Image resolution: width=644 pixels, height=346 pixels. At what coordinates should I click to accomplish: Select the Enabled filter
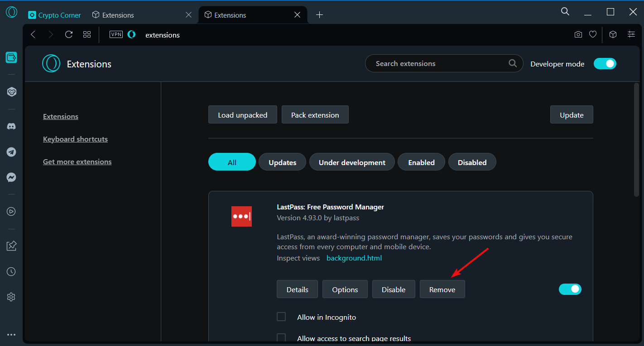coord(421,162)
